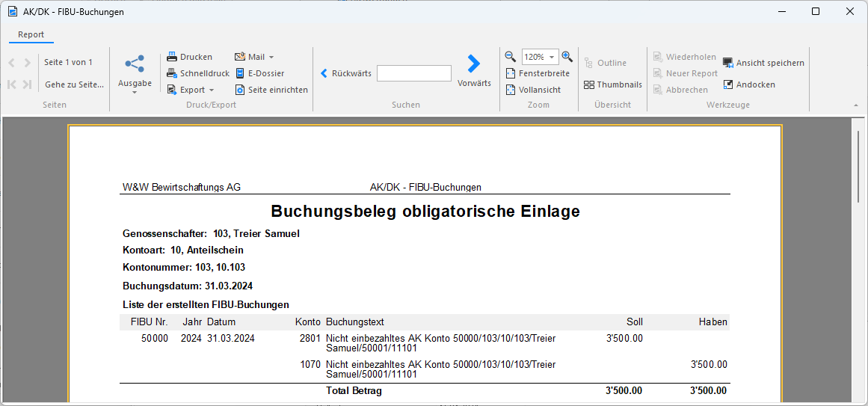
Task: Fit to Fensterbreite
Action: pos(538,73)
